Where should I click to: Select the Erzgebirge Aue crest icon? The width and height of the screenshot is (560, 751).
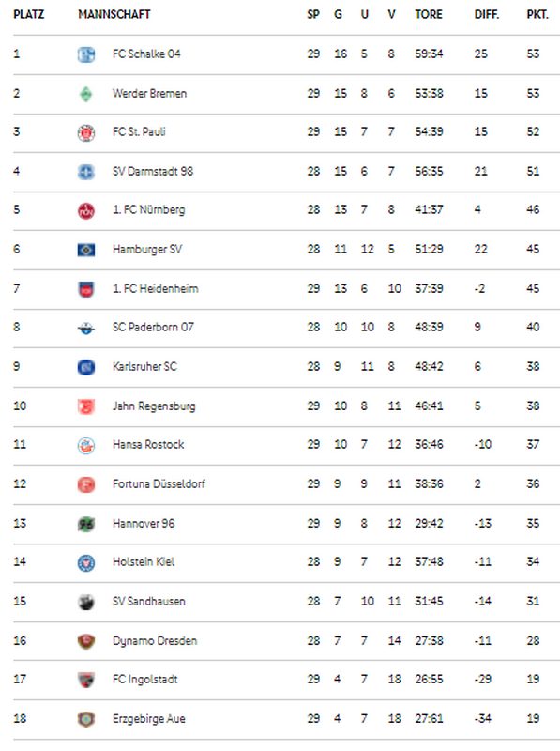[x=86, y=719]
